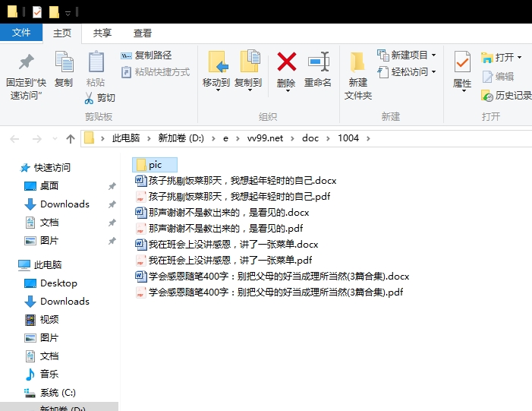Screen dimensions: 532x411
Task: Open 音乐 (Music) in sidebar
Action: tap(42, 375)
